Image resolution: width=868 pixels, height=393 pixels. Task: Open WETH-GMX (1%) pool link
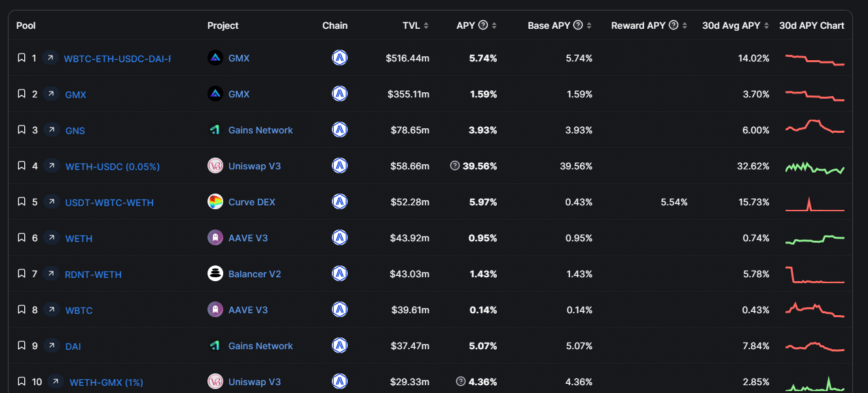[106, 383]
